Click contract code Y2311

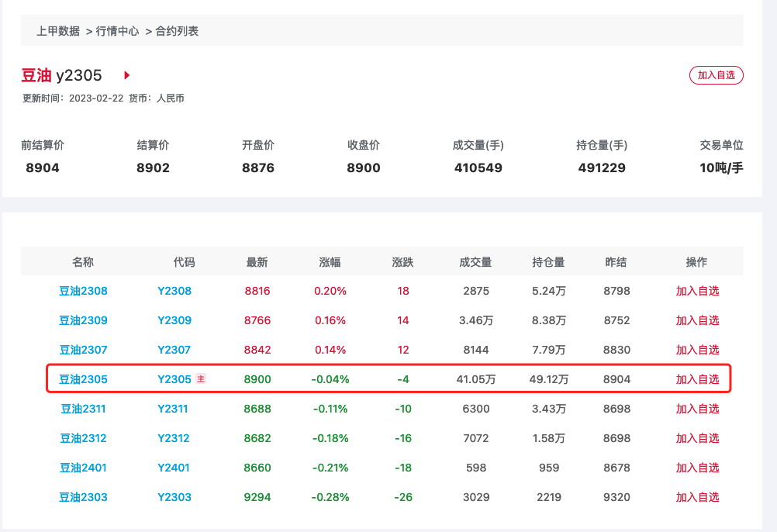pos(174,409)
